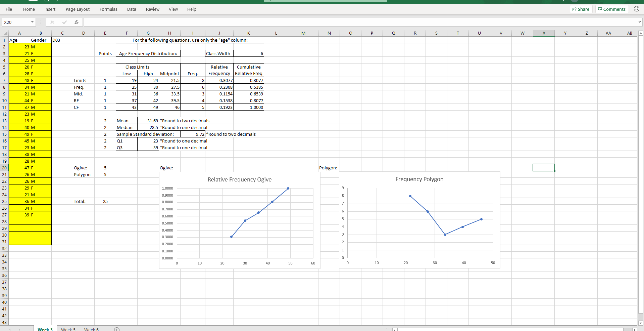This screenshot has width=644, height=331.
Task: Click the 'Sample Standard deviation:' cell
Action: click(x=148, y=134)
